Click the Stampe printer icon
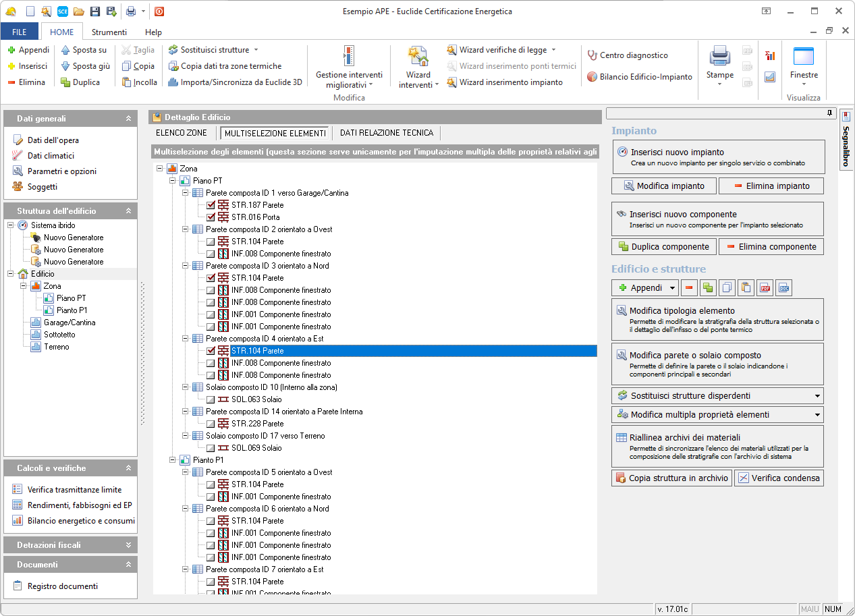This screenshot has width=855, height=616. [x=719, y=57]
